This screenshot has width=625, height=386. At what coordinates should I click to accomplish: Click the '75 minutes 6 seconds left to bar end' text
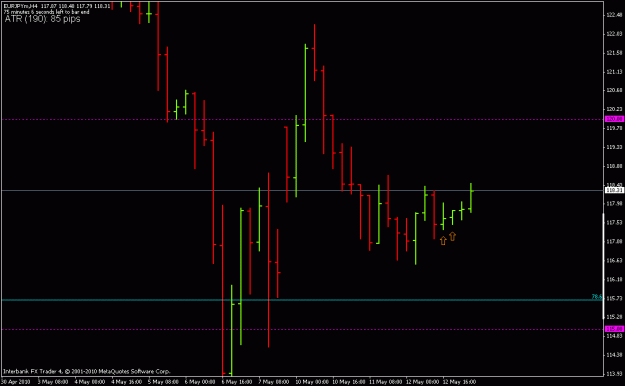pyautogui.click(x=46, y=12)
